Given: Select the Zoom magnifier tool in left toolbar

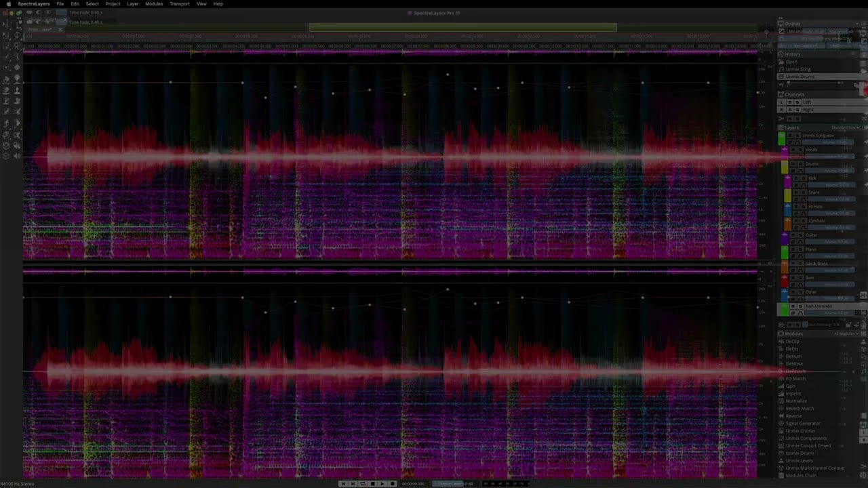Looking at the screenshot, I should point(17,136).
